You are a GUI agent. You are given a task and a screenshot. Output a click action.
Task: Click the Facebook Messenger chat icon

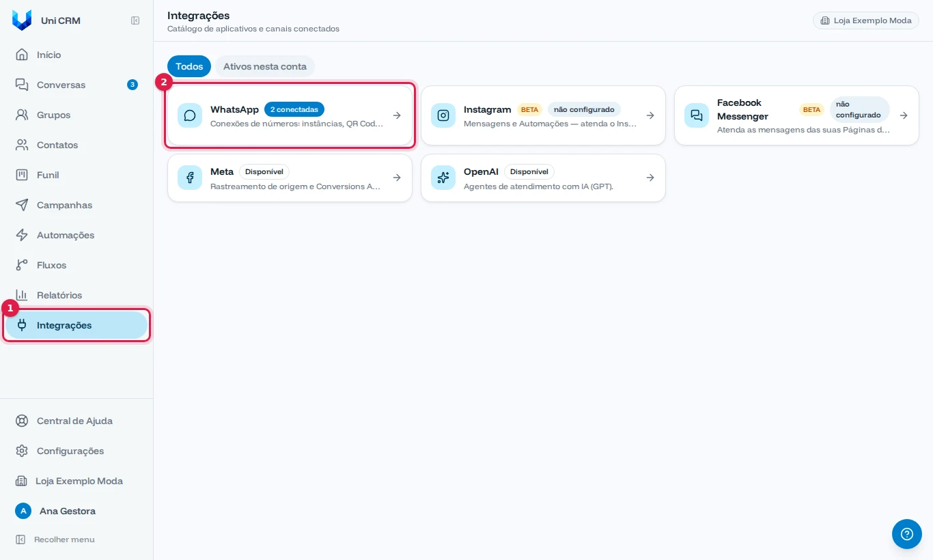[x=697, y=115]
